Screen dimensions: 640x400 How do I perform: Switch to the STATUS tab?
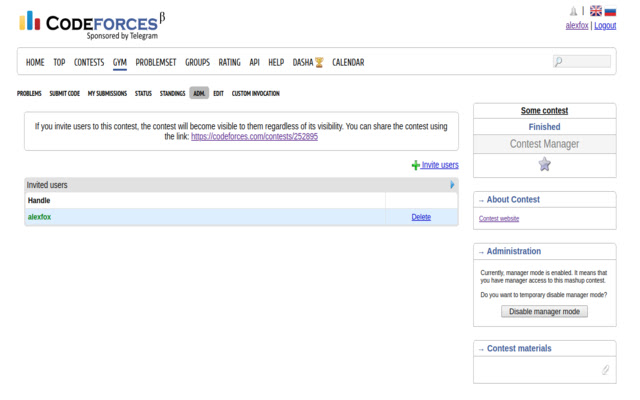[143, 93]
